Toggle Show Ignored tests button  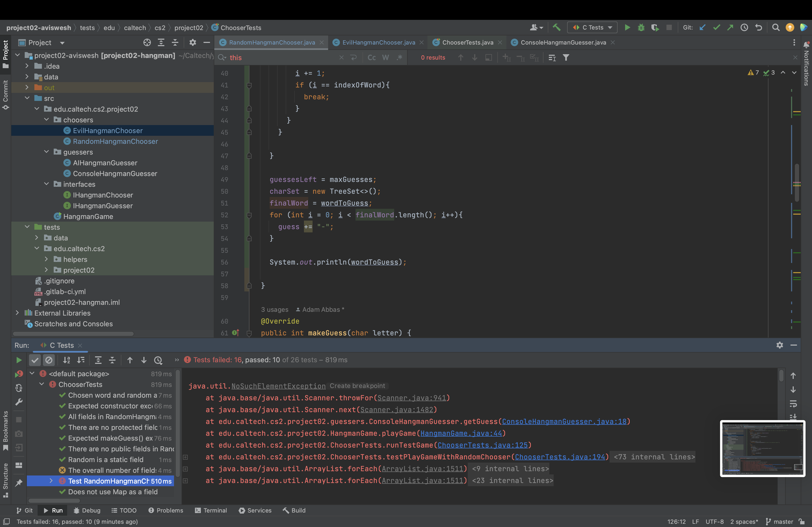[x=49, y=360]
